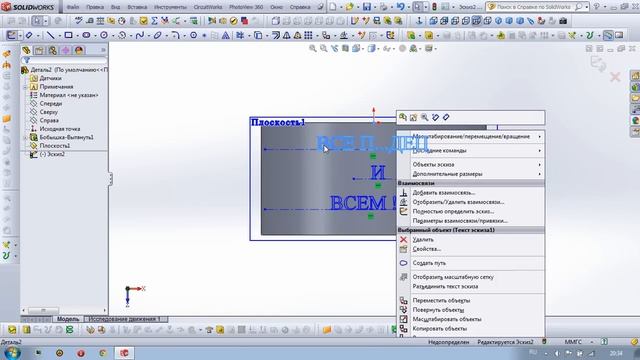Viewport: 640px width, 360px height.
Task: Click the Windows Start button
Action: pos(12,353)
